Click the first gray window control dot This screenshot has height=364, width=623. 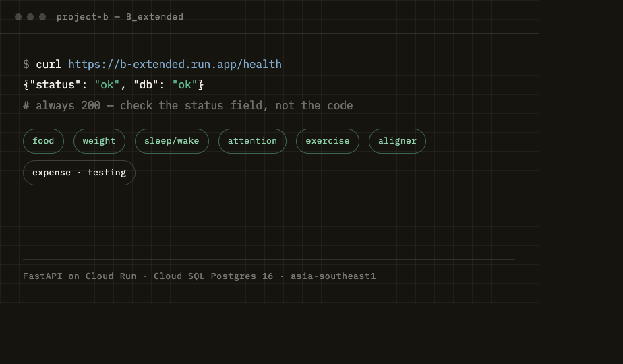(x=18, y=17)
